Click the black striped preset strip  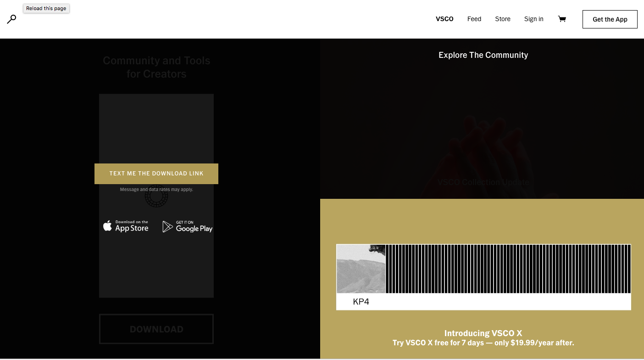[508, 269]
